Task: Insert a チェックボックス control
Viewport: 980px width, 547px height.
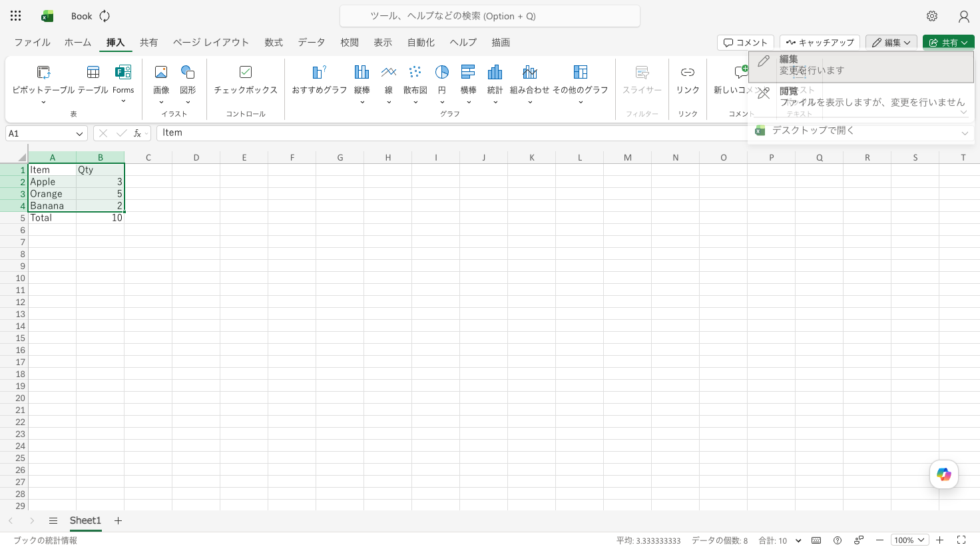Action: click(246, 79)
